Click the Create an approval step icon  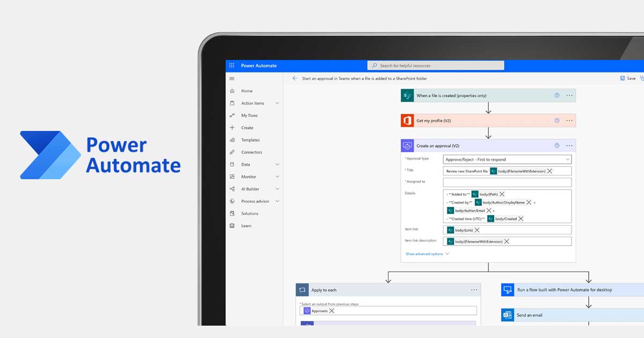(x=407, y=145)
